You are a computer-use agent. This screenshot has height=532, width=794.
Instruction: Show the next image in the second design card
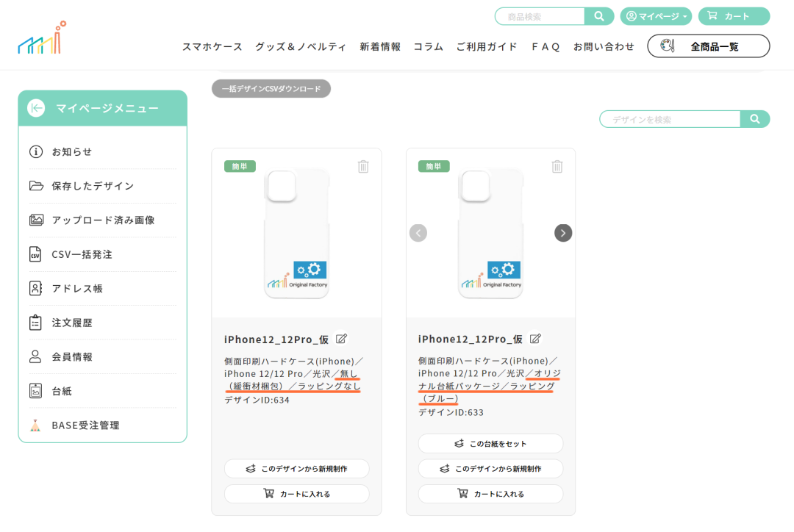point(563,233)
